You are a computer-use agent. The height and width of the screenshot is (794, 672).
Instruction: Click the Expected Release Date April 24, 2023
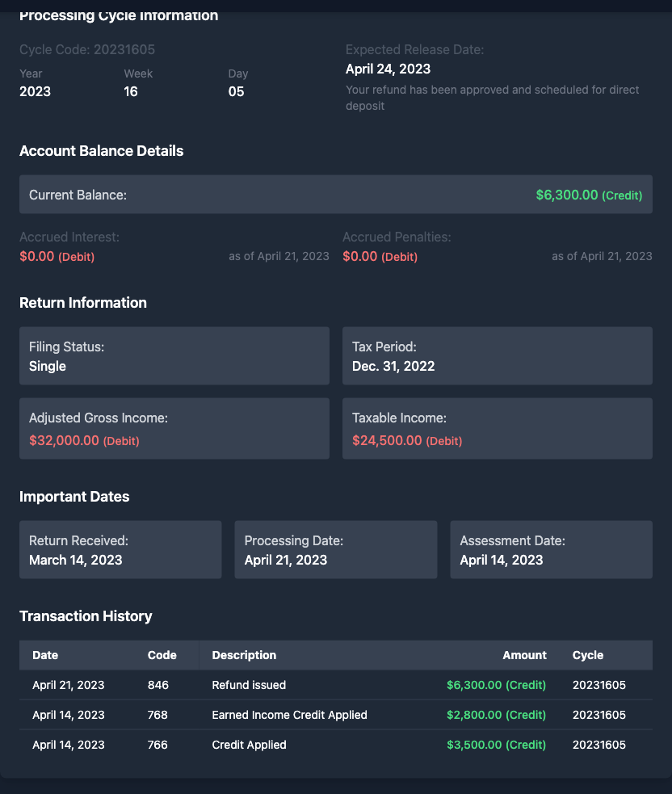click(388, 69)
